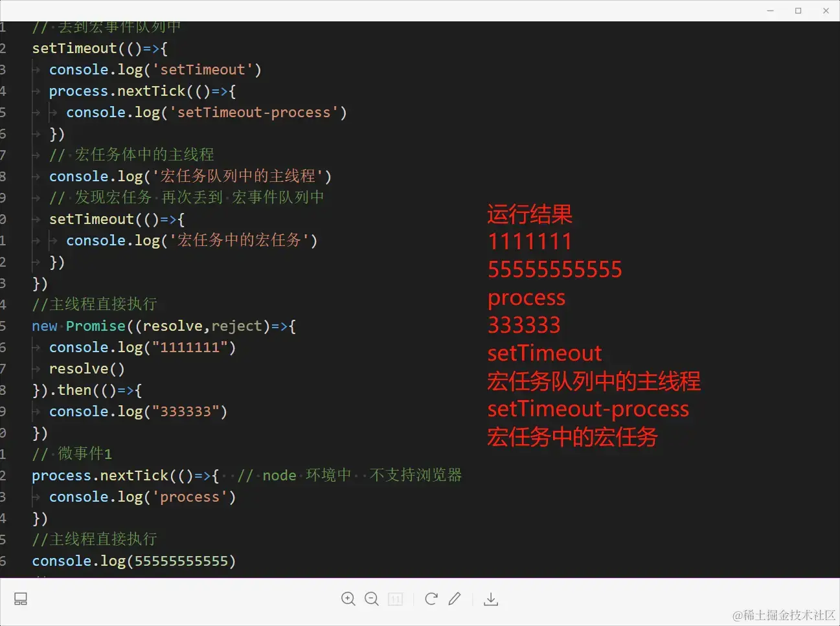The width and height of the screenshot is (840, 626).
Task: Click the '}).then(()=>{' code line
Action: coord(87,390)
